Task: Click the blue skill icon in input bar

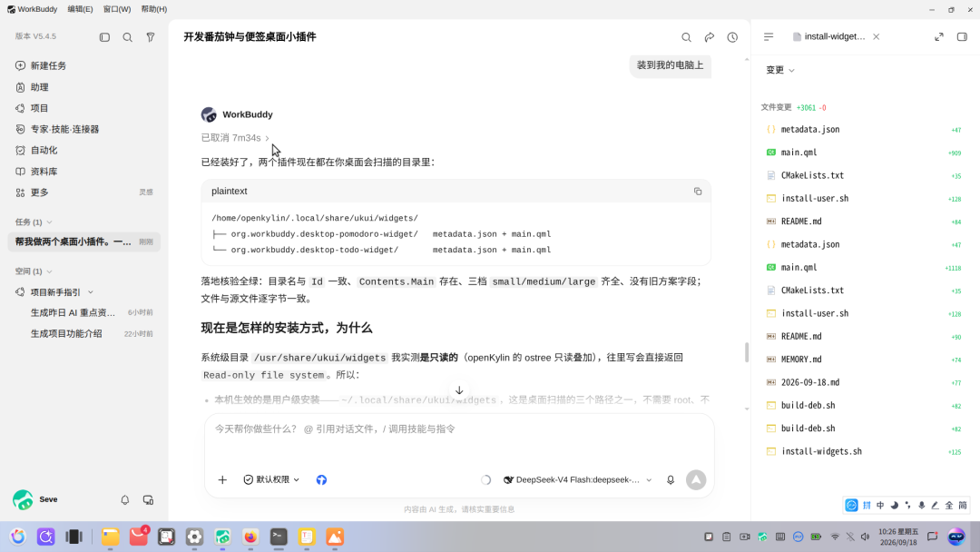Action: [x=321, y=480]
